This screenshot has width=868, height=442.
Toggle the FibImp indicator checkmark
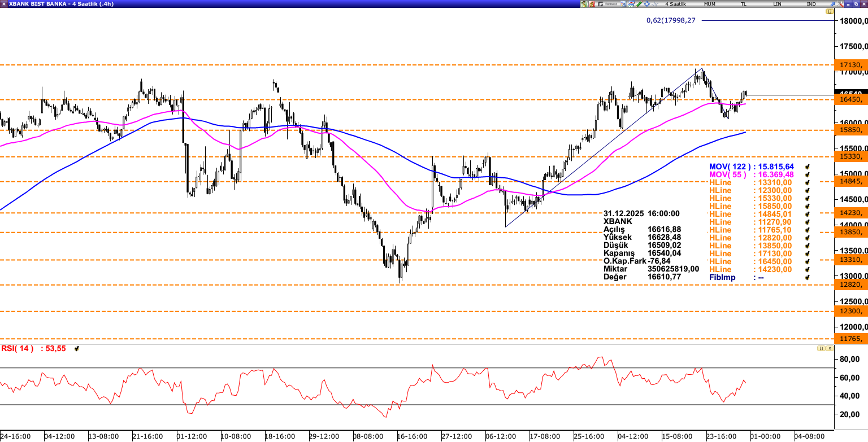click(x=808, y=277)
